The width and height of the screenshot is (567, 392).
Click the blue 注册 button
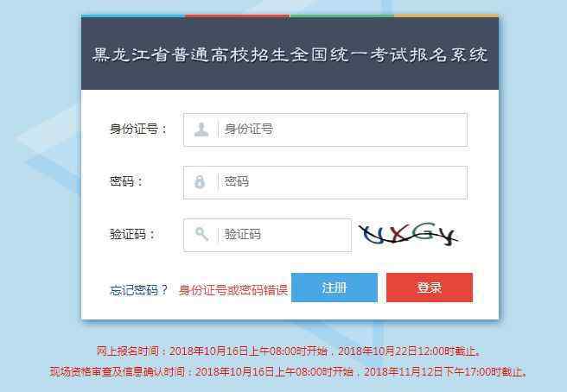[x=334, y=288]
